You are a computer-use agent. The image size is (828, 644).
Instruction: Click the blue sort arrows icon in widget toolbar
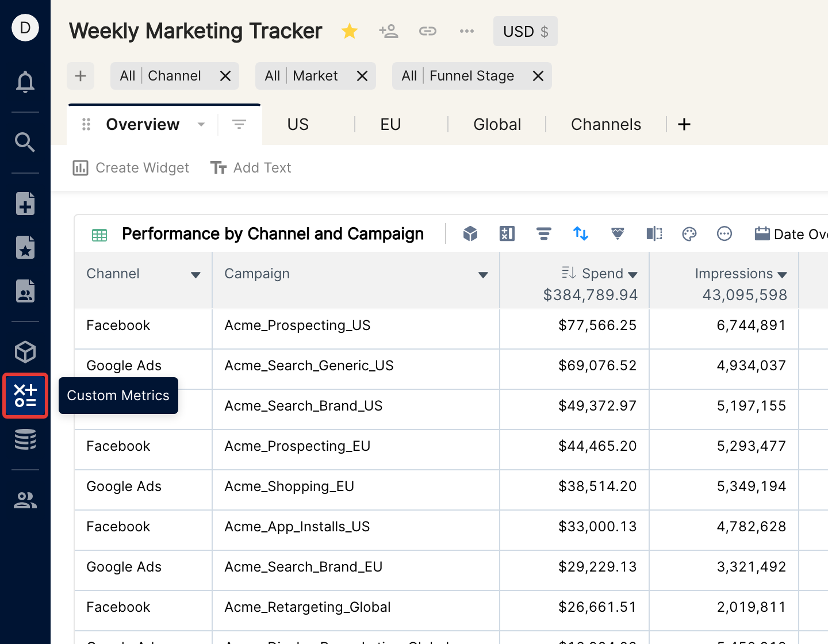581,233
